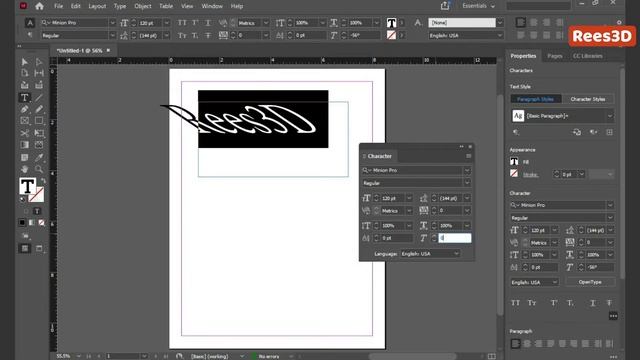640x360 pixels.
Task: Select Content Collector tool
Action: point(24,85)
